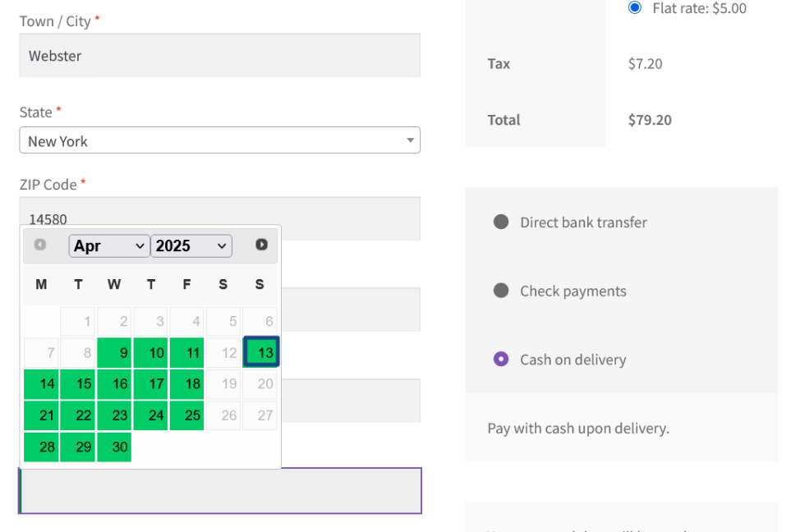Screen dimensions: 805x532
Task: Click the Town / City field with Webster
Action: coord(219,56)
